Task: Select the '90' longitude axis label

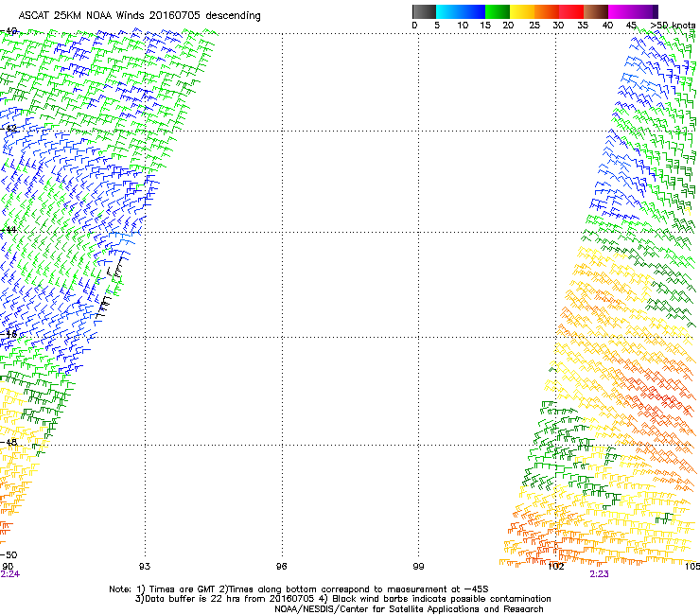Action: pos(8,567)
